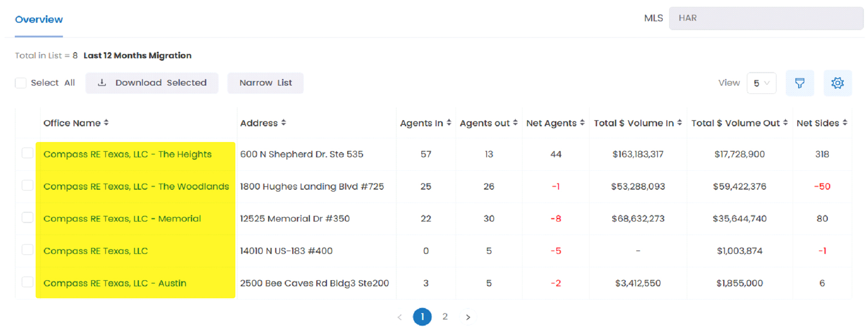868x333 pixels.
Task: Check the row for Austin office
Action: 27,282
